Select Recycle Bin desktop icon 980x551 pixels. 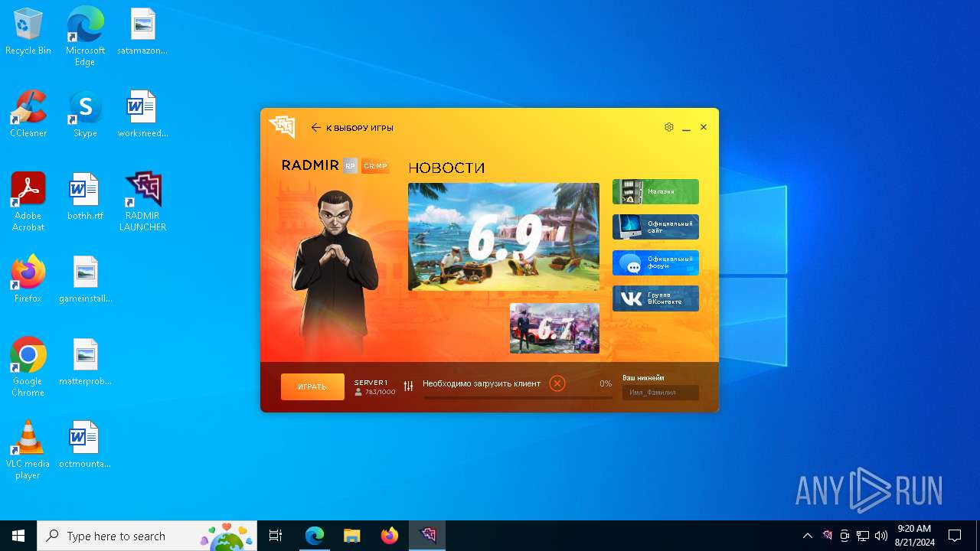coord(28,32)
